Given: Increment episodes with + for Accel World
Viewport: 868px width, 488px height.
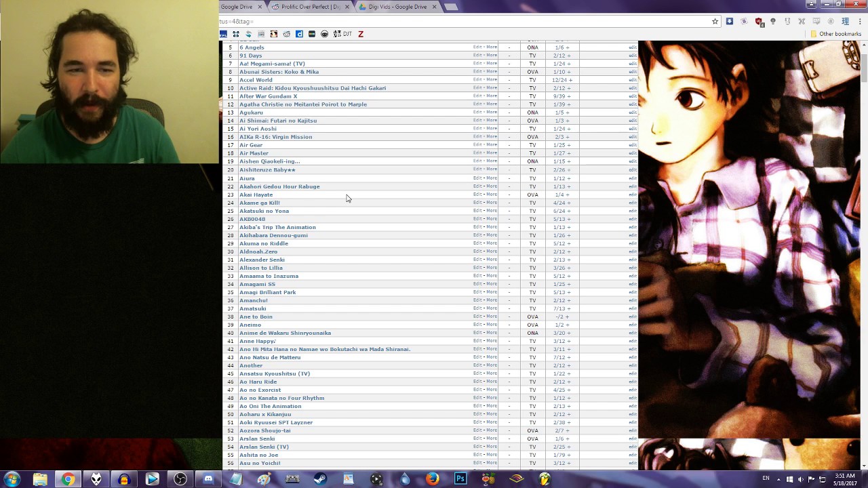Looking at the screenshot, I should (x=571, y=80).
